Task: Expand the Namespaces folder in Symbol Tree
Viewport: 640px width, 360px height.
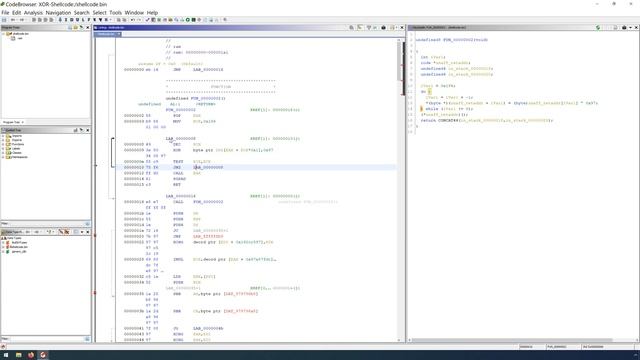Action: (x=3, y=157)
